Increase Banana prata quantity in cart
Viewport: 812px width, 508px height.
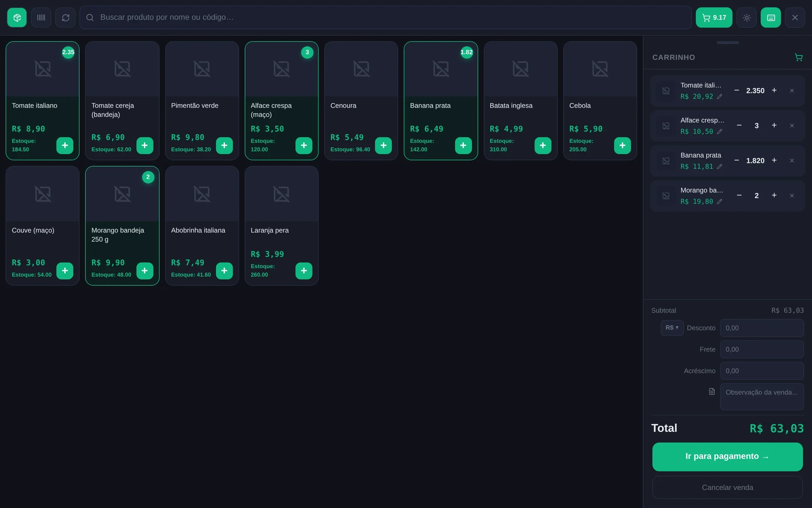click(x=774, y=160)
